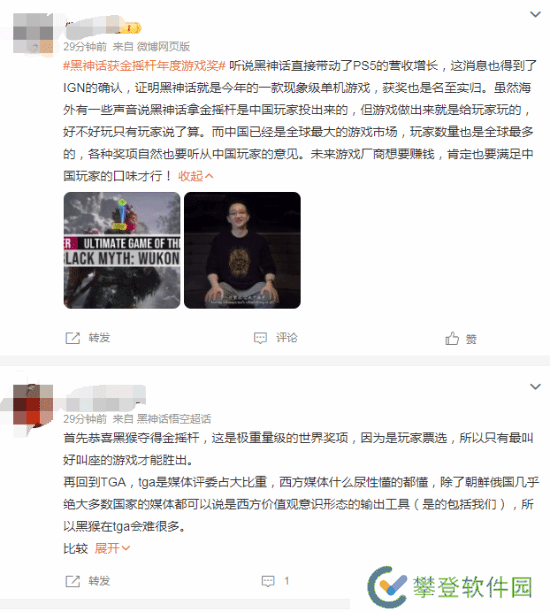Collapse first post text via 收起
The height and width of the screenshot is (612, 550).
point(196,176)
